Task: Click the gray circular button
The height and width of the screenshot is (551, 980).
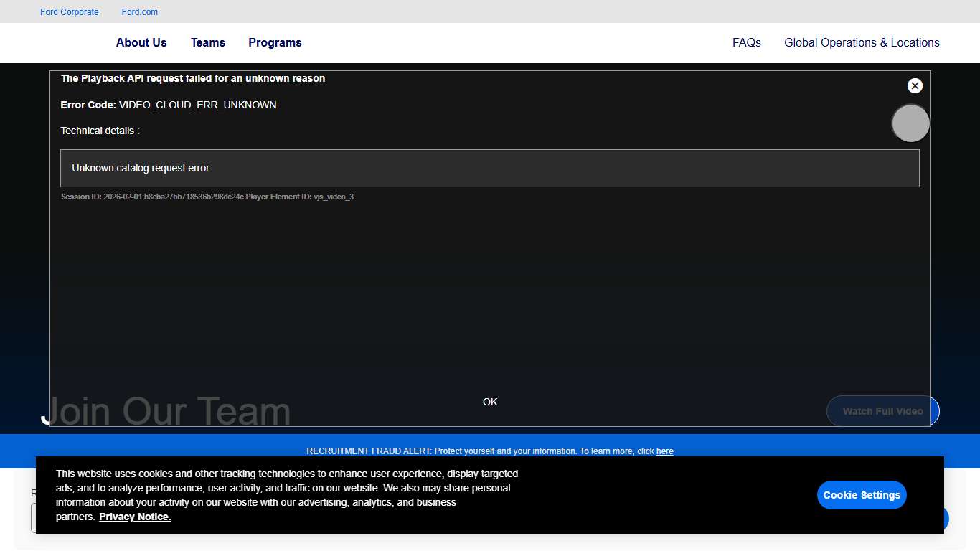Action: click(x=910, y=123)
